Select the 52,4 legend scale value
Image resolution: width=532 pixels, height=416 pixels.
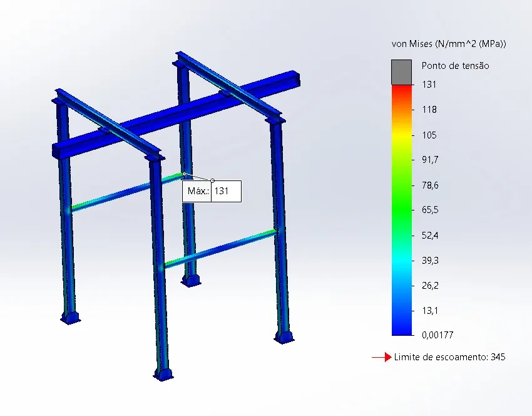430,236
